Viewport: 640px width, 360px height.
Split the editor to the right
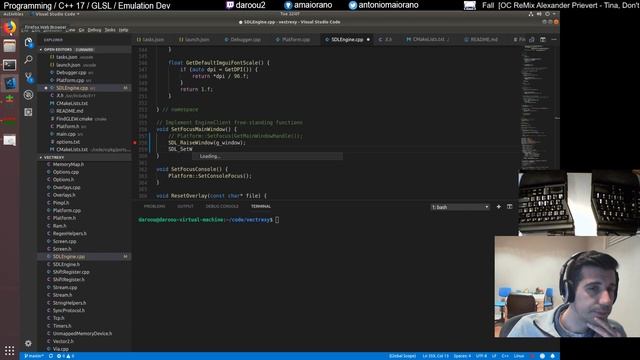pyautogui.click(x=543, y=40)
